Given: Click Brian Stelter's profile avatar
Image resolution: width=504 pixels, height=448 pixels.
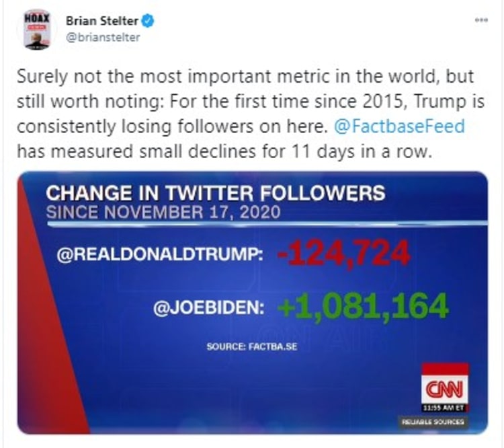Looking at the screenshot, I should click(37, 30).
